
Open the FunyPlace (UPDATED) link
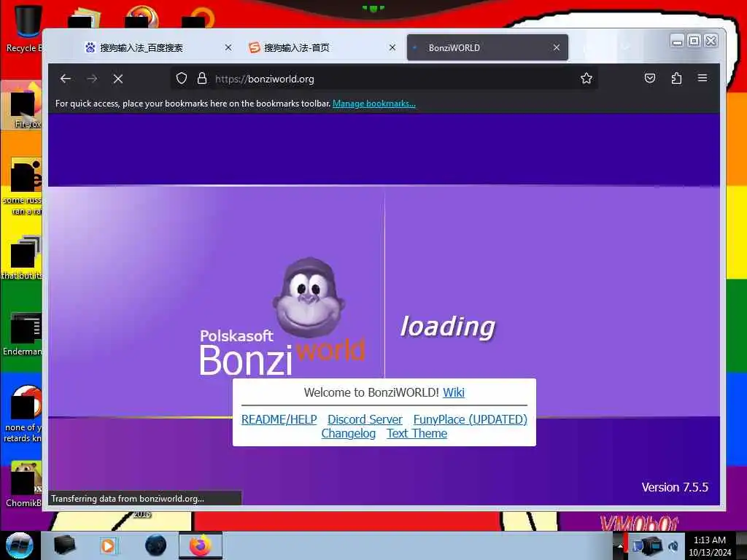471,419
